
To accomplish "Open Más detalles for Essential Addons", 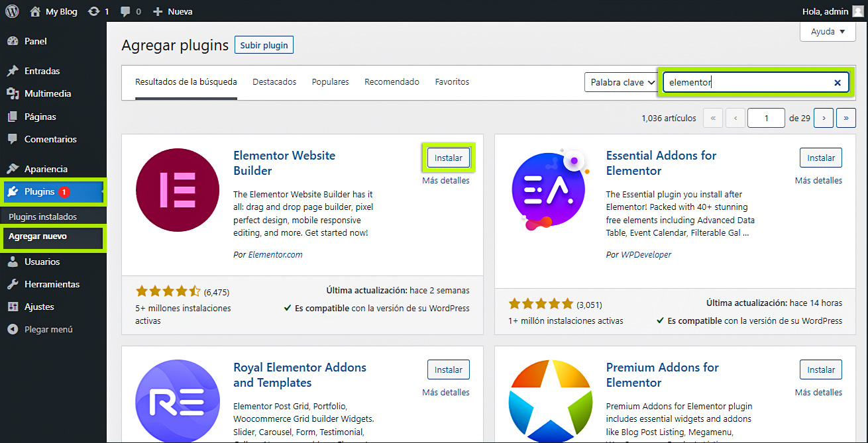I will click(x=818, y=180).
